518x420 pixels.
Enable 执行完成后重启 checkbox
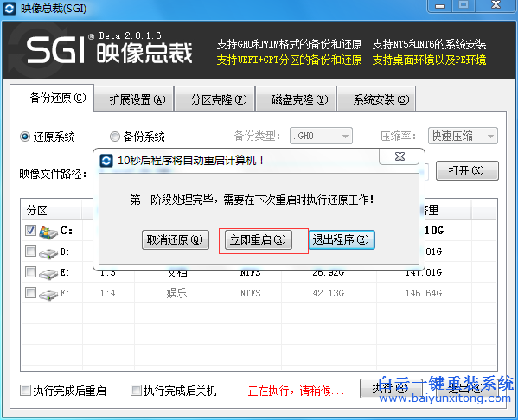(25, 391)
